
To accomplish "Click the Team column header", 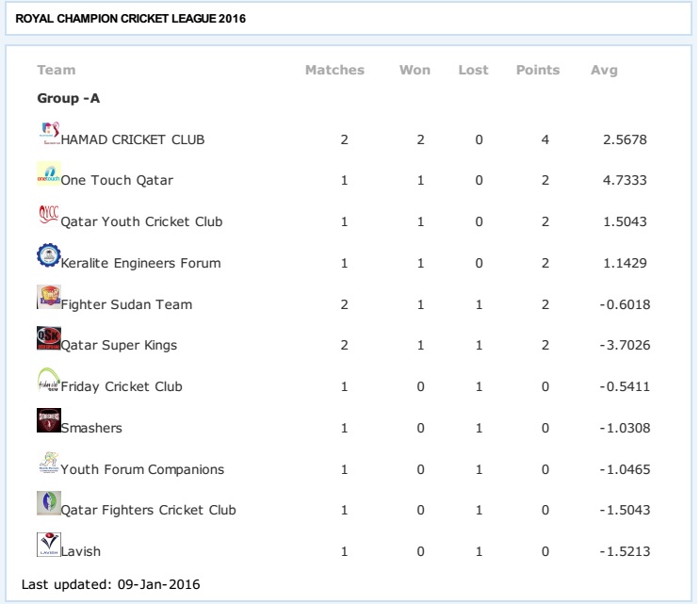I will (57, 70).
